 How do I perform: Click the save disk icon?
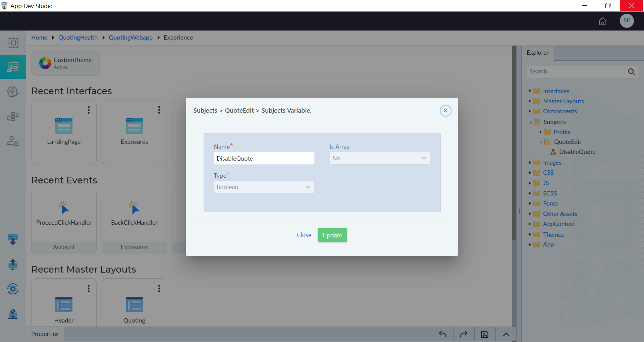(x=485, y=334)
